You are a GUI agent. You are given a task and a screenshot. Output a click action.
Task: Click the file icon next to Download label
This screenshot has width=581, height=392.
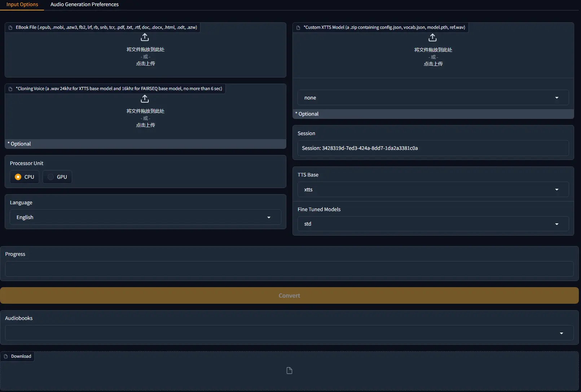pos(6,356)
